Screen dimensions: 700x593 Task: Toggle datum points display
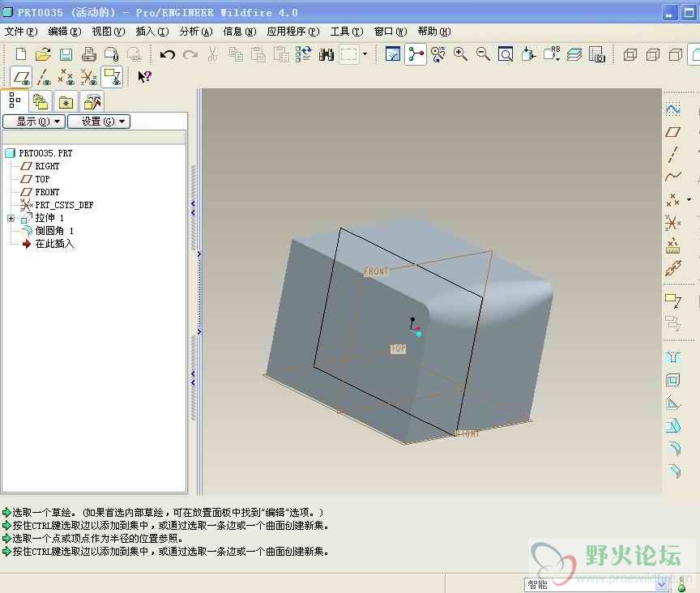click(66, 77)
